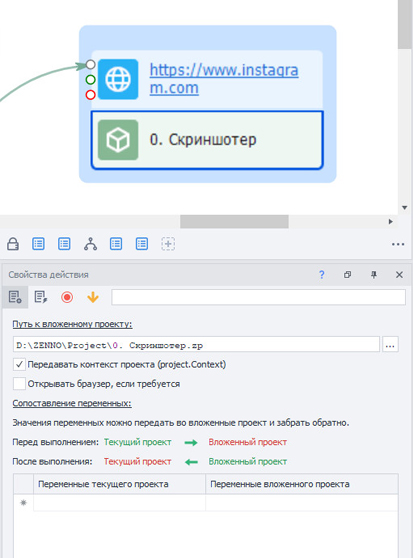Image resolution: width=413 pixels, height=558 pixels.
Task: Click the nested project path input field
Action: [196, 345]
